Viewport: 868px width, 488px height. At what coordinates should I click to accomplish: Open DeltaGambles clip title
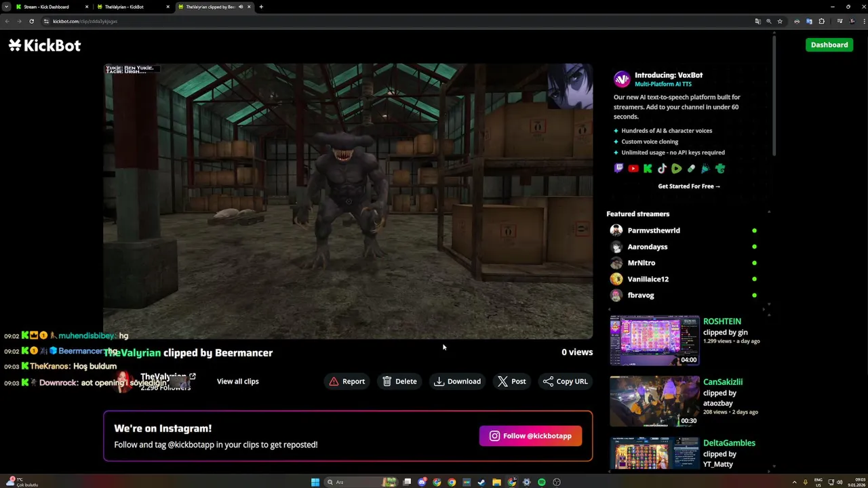(x=729, y=443)
